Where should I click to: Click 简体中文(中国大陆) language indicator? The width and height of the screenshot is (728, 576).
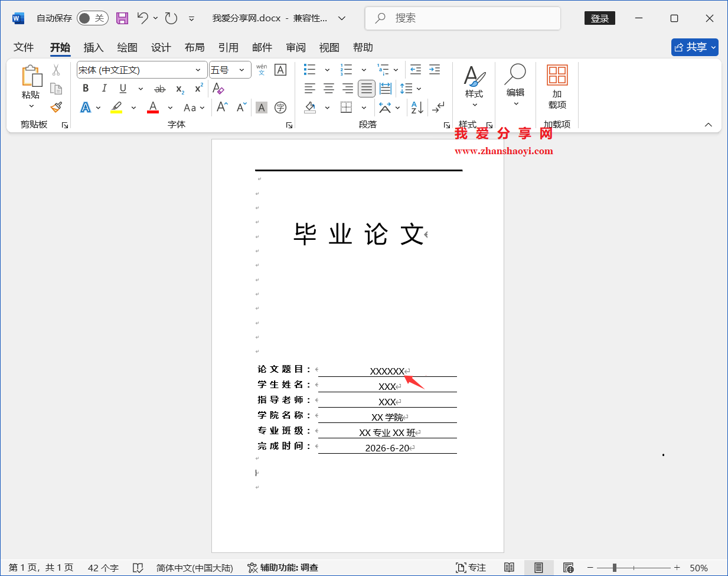[x=195, y=568]
